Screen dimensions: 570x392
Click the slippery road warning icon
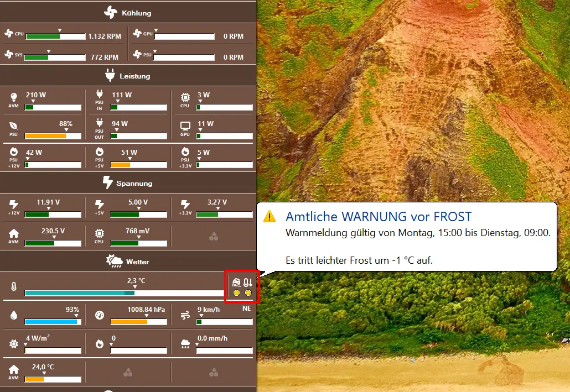236,283
